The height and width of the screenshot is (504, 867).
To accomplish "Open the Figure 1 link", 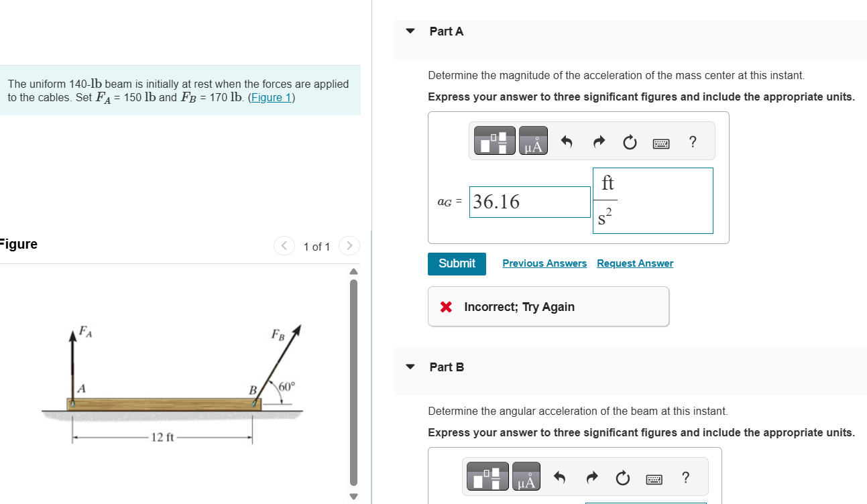I will pos(271,97).
